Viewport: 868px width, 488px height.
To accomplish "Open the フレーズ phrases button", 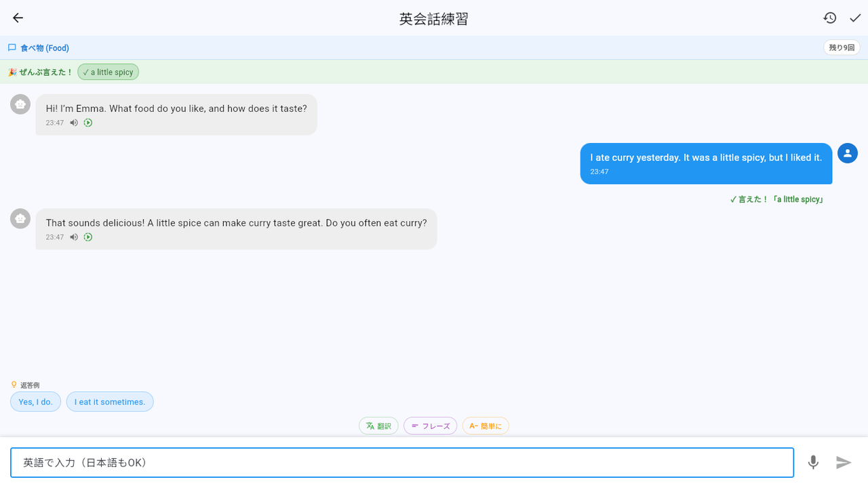I will [x=430, y=426].
